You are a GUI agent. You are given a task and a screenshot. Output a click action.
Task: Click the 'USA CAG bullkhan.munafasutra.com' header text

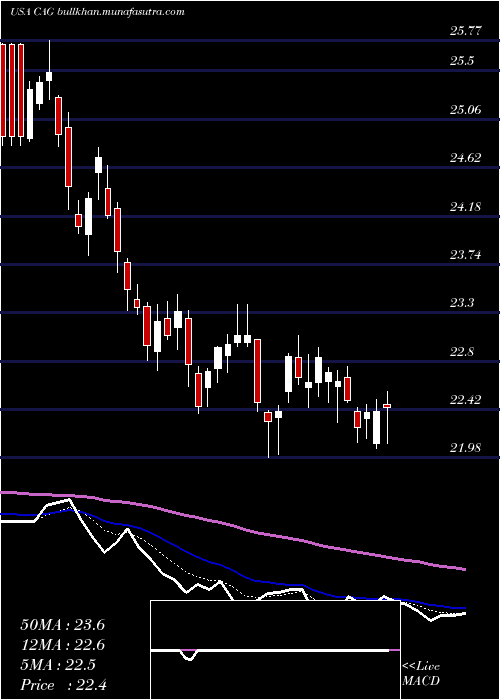97,12
